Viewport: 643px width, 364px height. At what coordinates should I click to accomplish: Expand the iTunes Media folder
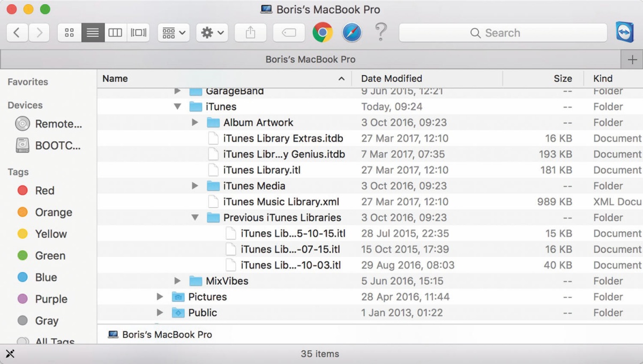click(x=195, y=186)
